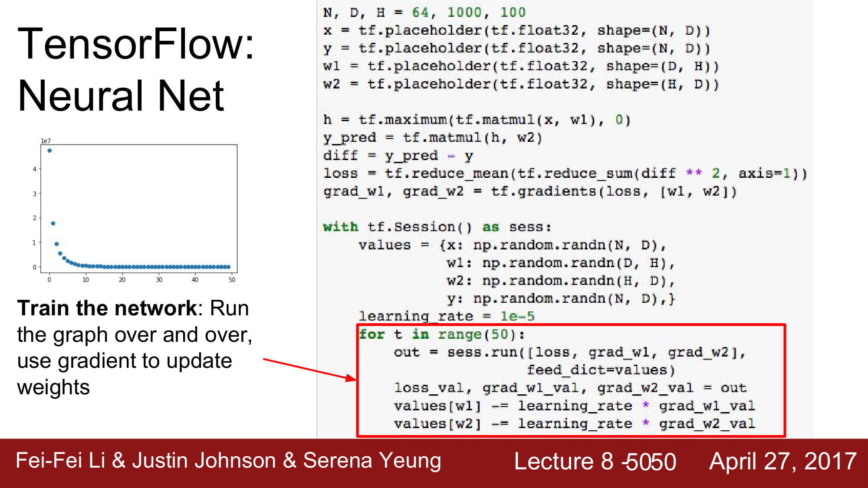Click the line defining placeholder x
Screen dimensions: 868x488
point(516,31)
